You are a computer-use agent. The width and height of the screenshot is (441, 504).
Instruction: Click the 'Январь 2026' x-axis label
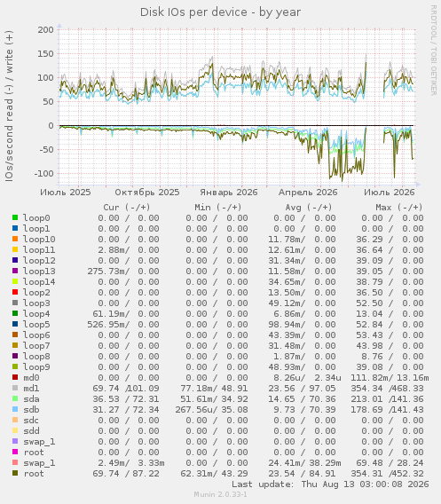[229, 193]
